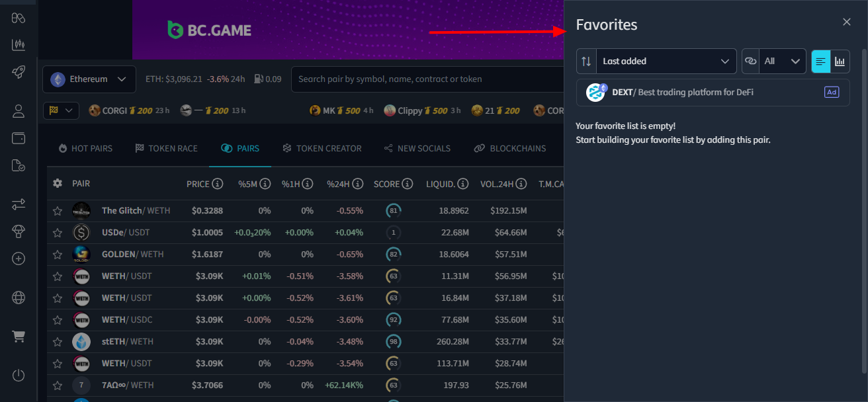Switch to the HOT PAIRS tab

point(85,148)
